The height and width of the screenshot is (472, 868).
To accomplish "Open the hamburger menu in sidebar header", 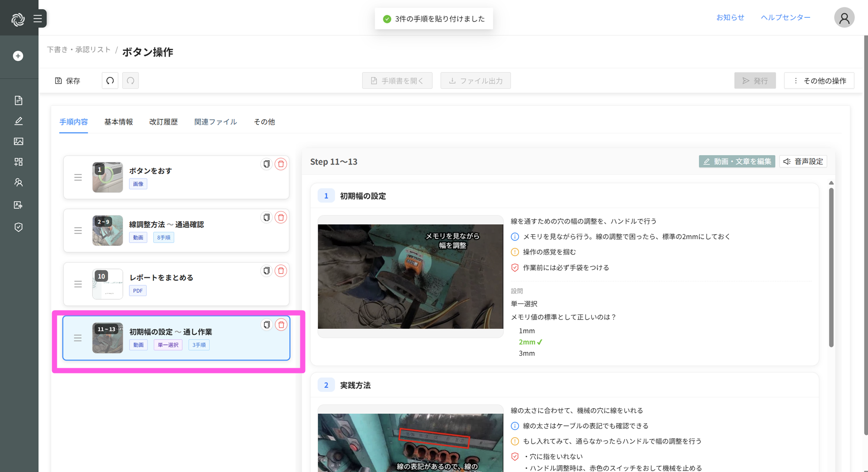I will coord(38,19).
